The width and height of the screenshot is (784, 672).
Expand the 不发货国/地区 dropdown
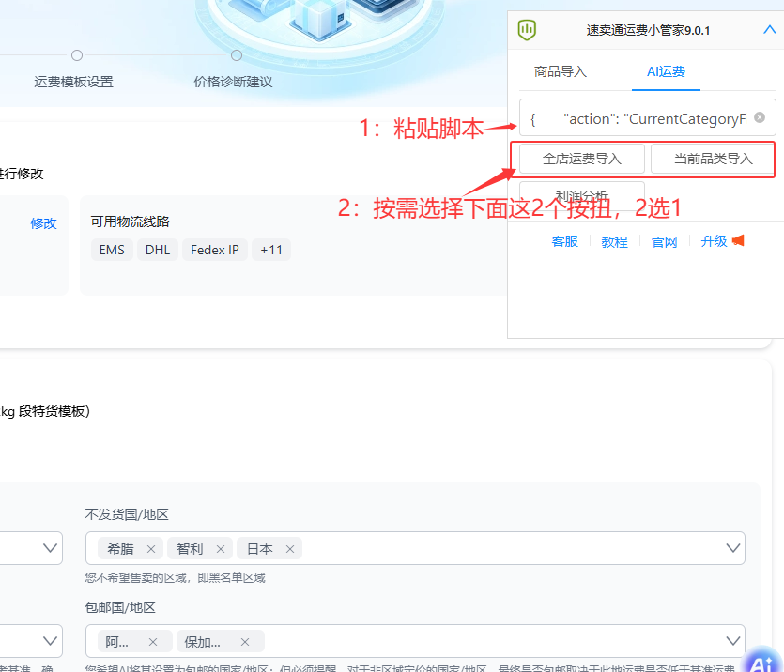click(x=733, y=548)
